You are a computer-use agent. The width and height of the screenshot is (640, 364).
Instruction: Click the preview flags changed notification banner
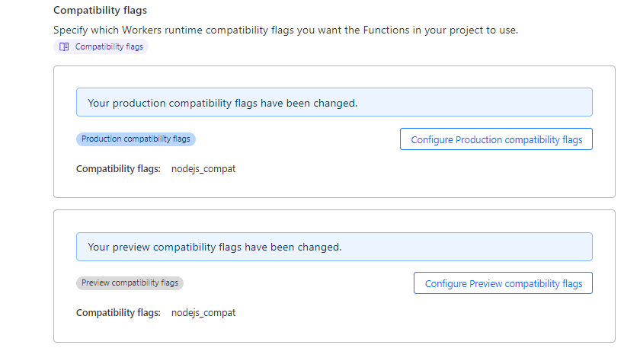[x=334, y=247]
